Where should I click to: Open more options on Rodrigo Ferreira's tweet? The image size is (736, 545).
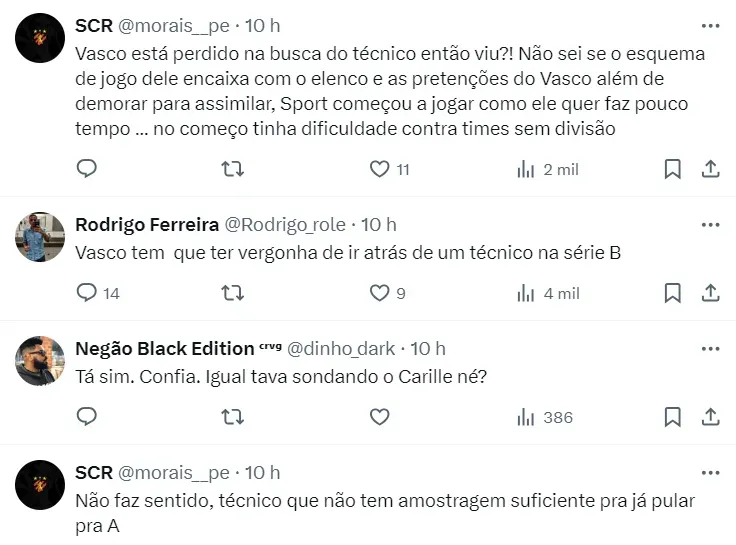(x=710, y=224)
